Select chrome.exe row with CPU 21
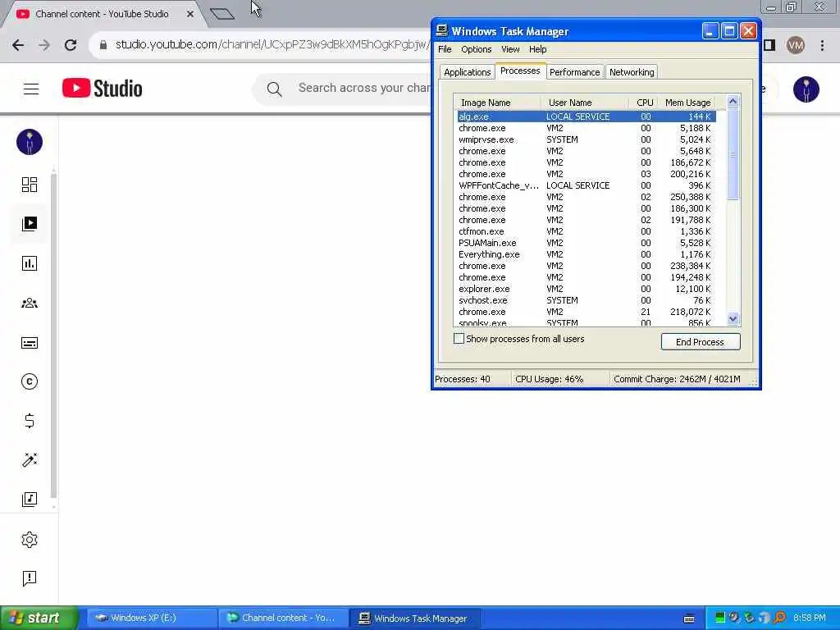 (587, 312)
